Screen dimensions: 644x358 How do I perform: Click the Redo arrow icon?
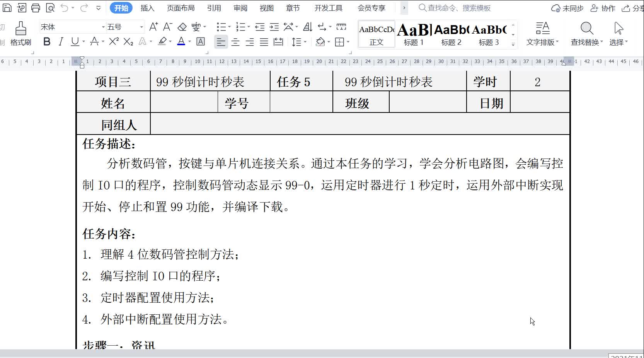84,8
